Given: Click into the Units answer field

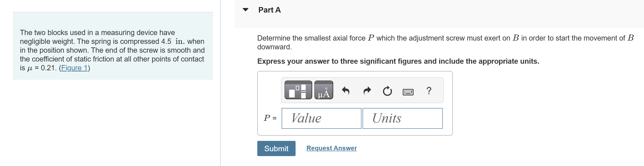Looking at the screenshot, I should click(402, 118).
